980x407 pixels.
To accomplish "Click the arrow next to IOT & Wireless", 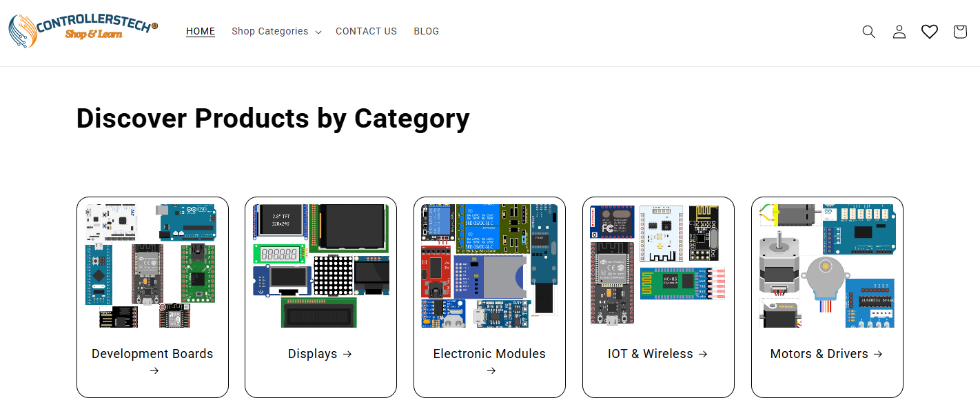I will click(703, 354).
